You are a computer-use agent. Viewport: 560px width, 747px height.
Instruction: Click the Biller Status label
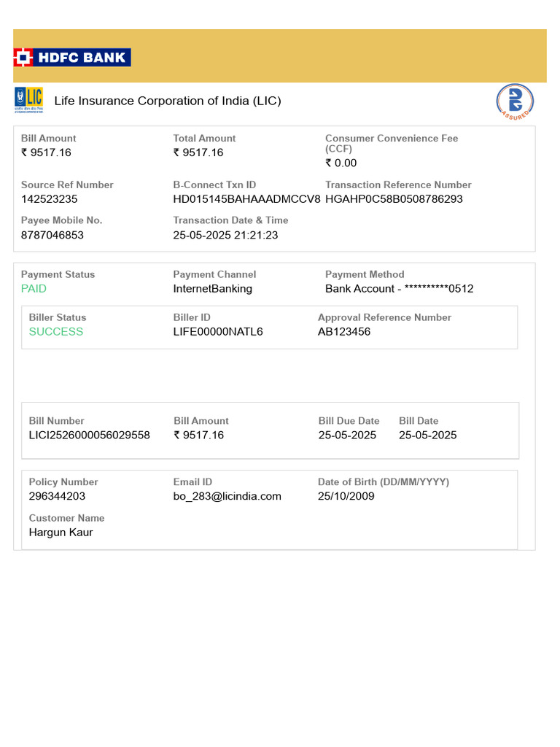pyautogui.click(x=58, y=317)
